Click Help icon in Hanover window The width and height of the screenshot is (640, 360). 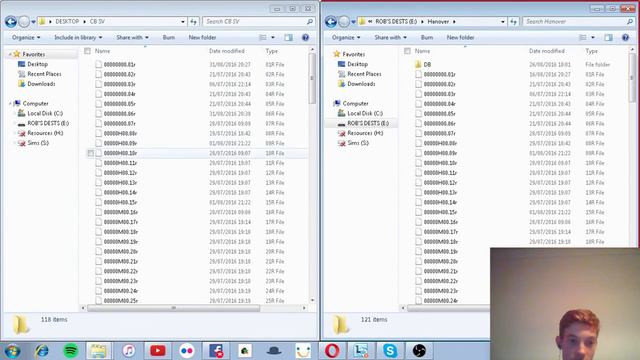(x=625, y=38)
